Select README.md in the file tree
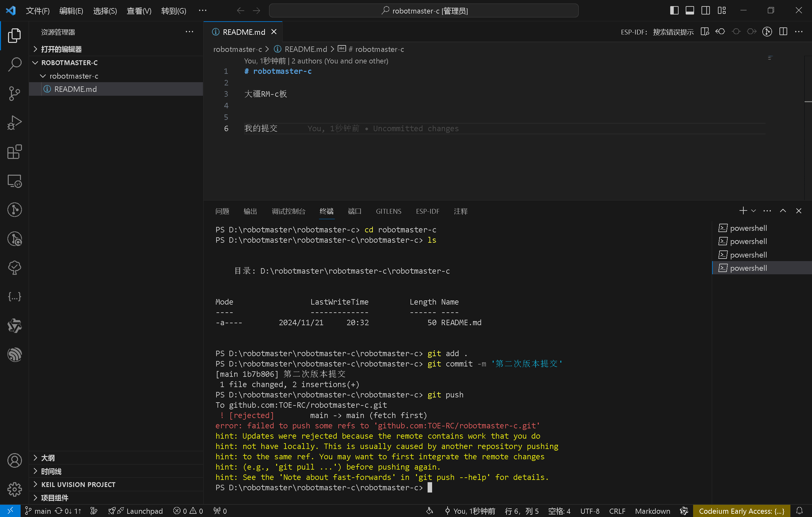The height and width of the screenshot is (517, 812). point(116,89)
